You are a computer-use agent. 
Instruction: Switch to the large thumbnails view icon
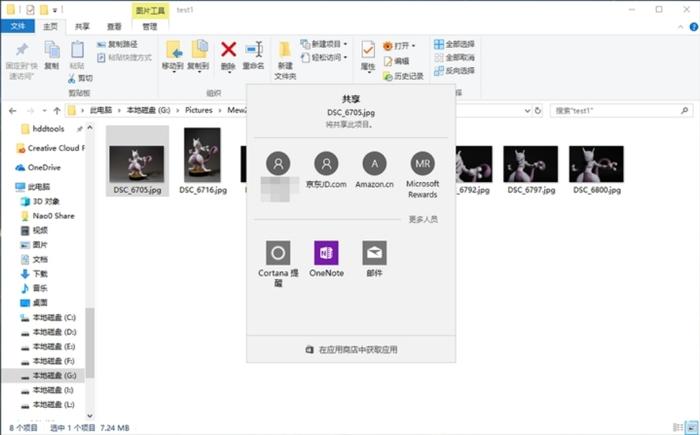click(x=693, y=427)
